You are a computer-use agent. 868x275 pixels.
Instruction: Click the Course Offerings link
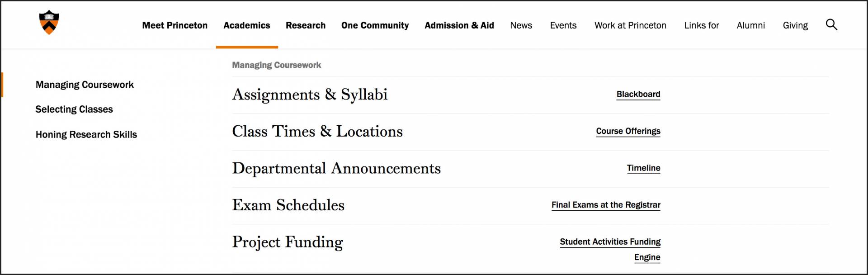pyautogui.click(x=628, y=131)
